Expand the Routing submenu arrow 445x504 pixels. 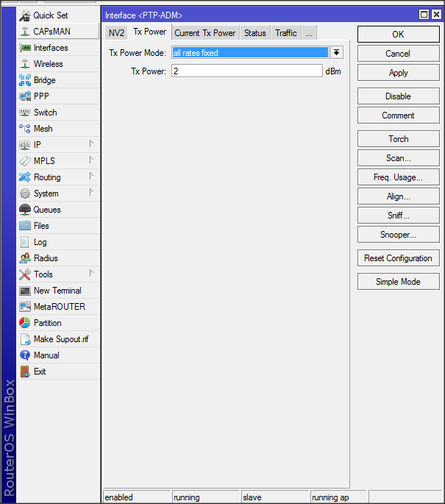click(91, 176)
